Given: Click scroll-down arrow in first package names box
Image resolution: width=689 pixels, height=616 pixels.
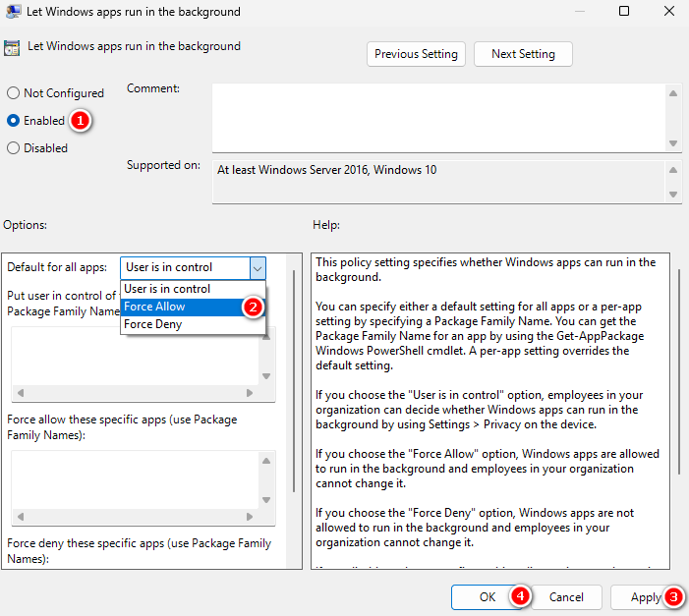Looking at the screenshot, I should [x=265, y=377].
